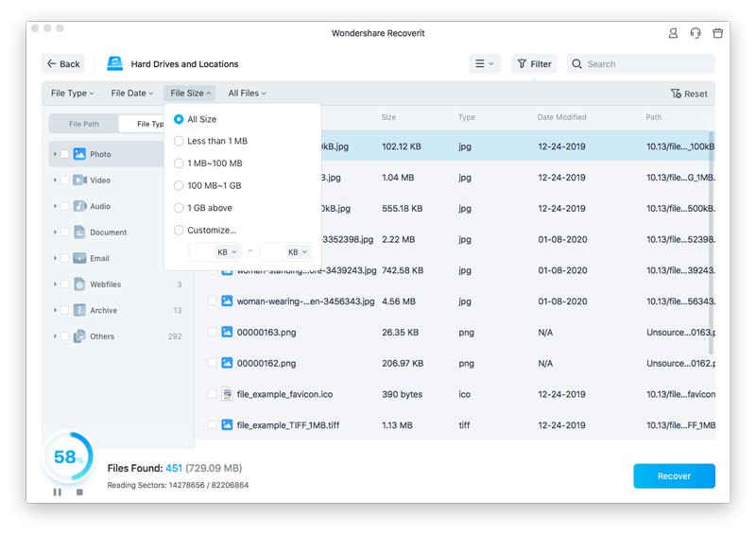Sort by the Size column header
This screenshot has height=534, width=756.
coord(388,117)
